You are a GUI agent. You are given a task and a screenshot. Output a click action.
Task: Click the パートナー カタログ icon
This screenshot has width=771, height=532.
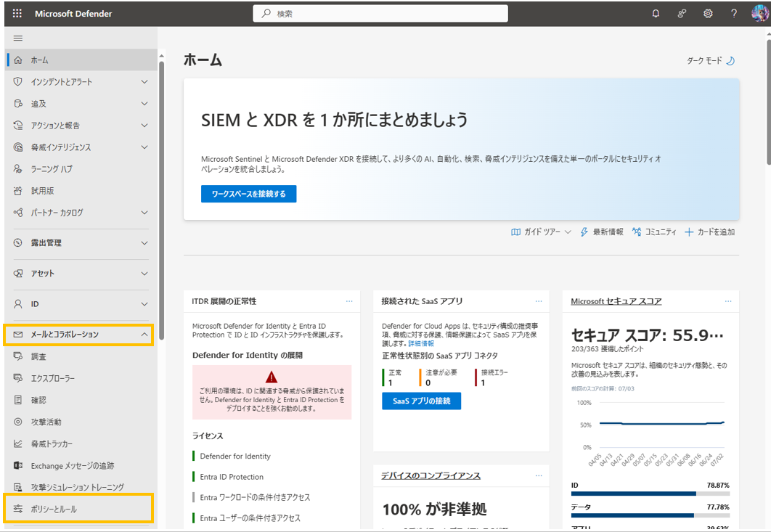(18, 213)
